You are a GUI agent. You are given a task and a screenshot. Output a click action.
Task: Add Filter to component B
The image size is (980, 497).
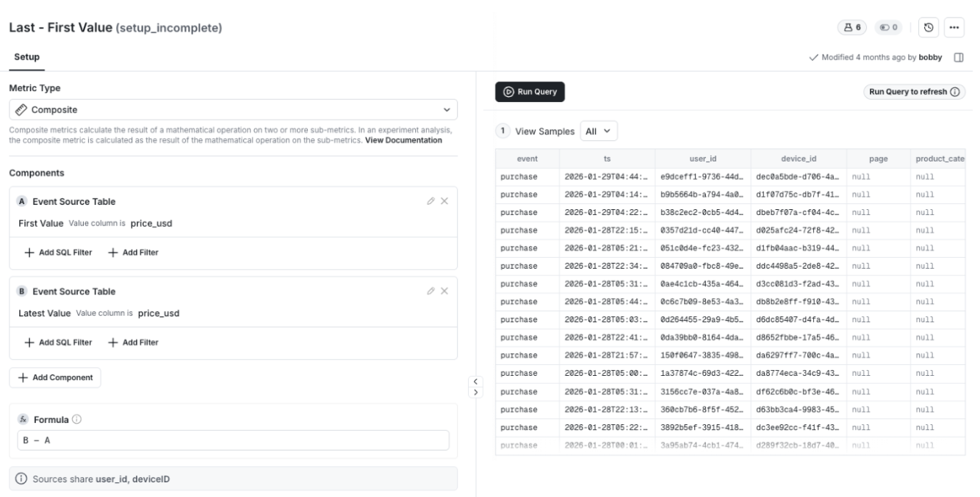tap(133, 342)
